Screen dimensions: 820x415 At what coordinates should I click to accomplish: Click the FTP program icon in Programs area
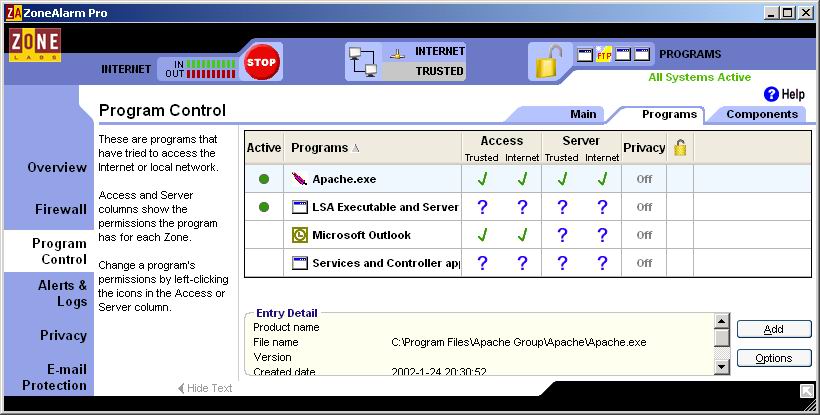pyautogui.click(x=603, y=54)
